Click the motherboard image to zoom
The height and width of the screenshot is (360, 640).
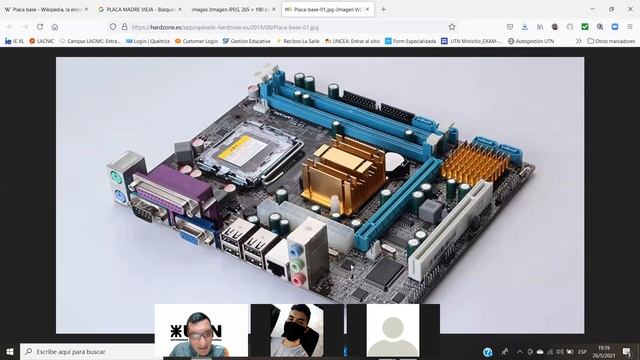pyautogui.click(x=320, y=195)
